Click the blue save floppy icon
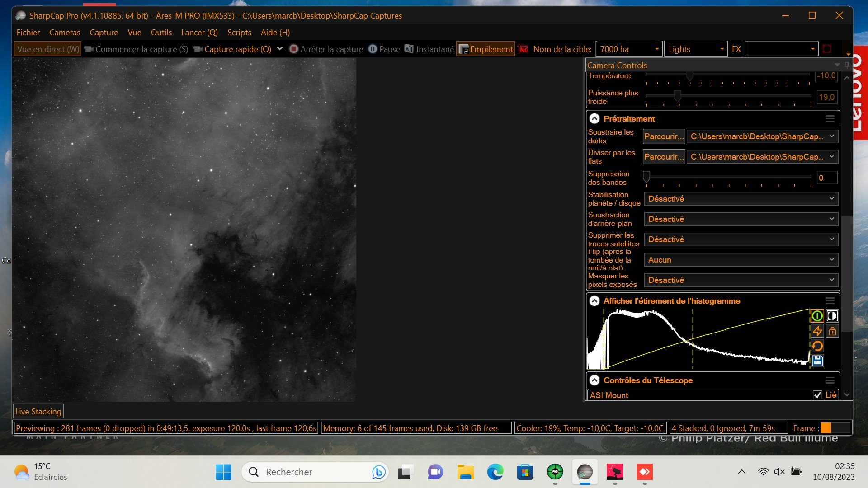Viewport: 868px width, 488px height. click(x=817, y=361)
